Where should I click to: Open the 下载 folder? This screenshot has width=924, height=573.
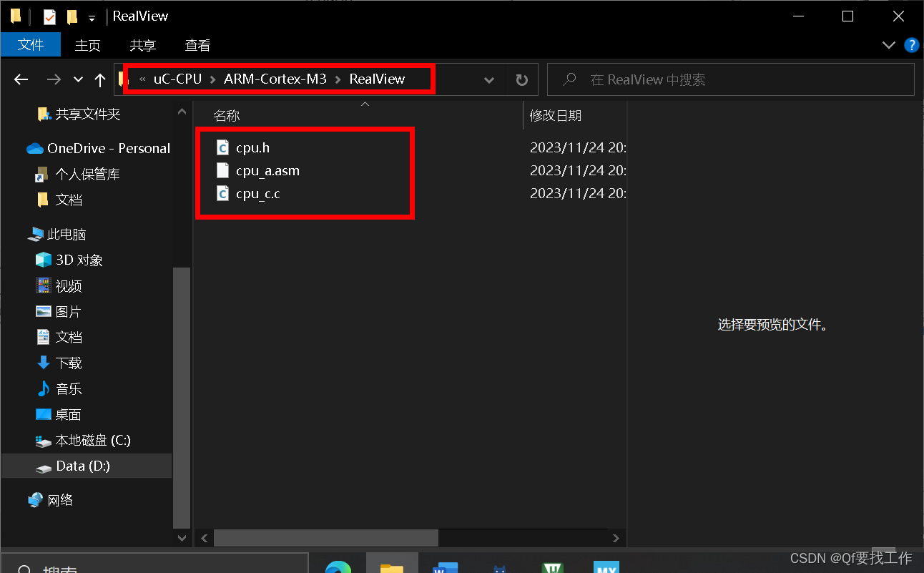(x=69, y=363)
